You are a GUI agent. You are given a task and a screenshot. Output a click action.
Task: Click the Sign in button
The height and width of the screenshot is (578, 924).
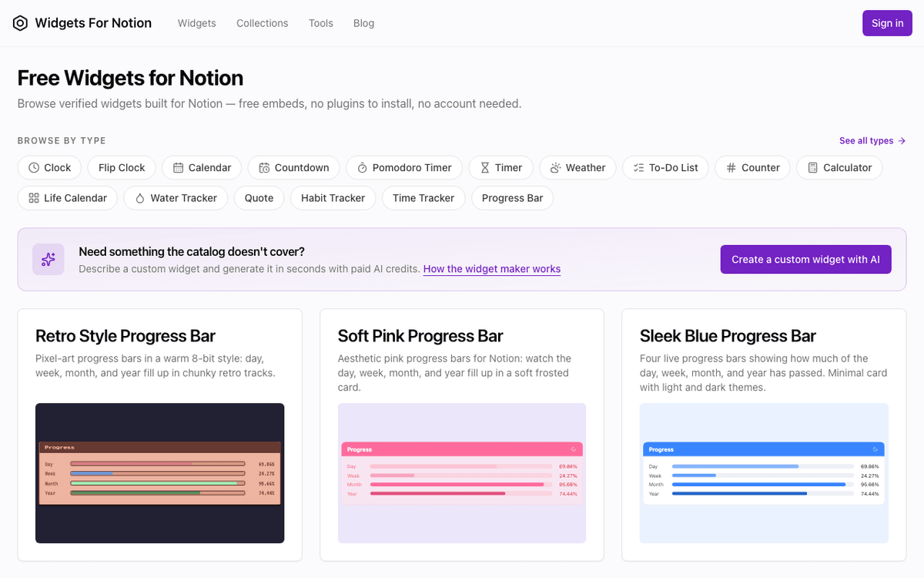click(x=887, y=23)
